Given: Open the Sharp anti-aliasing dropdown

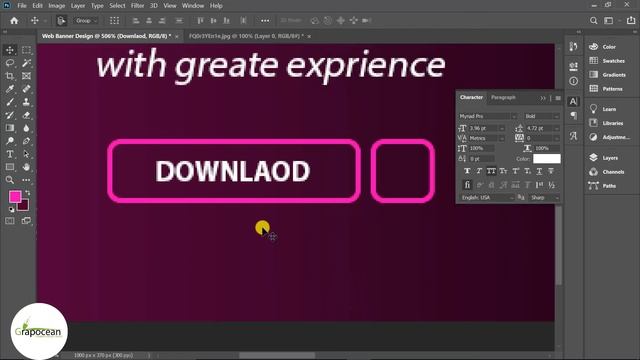Looking at the screenshot, I should [544, 198].
